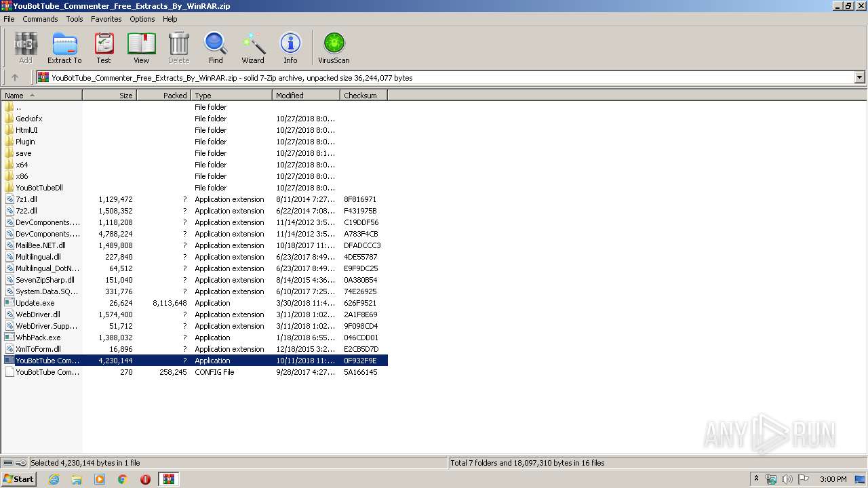Click the Extract To toolbar icon
This screenshot has height=488, width=868.
tap(64, 48)
